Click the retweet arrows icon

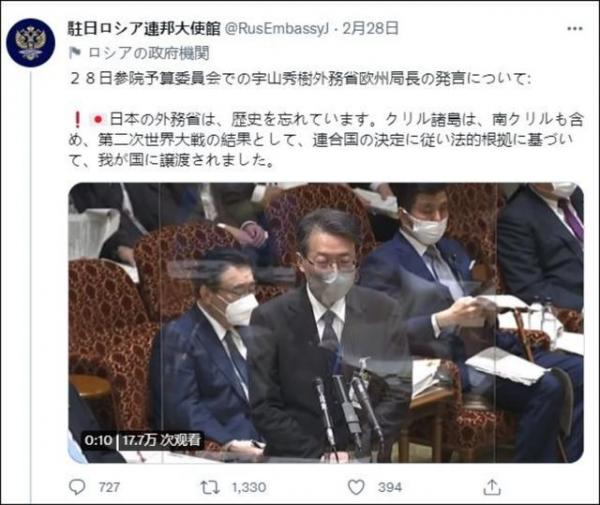point(210,487)
